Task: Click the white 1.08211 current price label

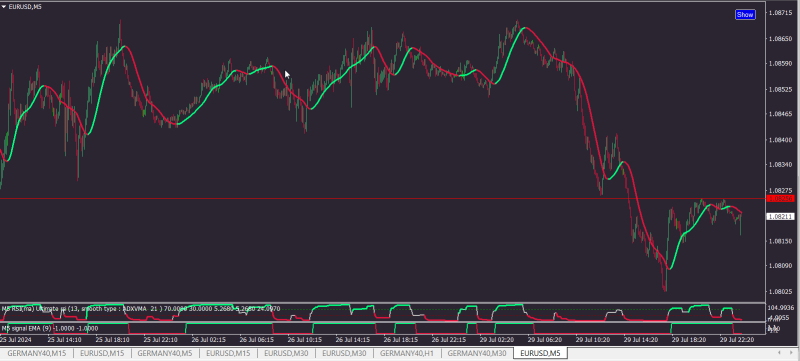Action: (x=781, y=217)
